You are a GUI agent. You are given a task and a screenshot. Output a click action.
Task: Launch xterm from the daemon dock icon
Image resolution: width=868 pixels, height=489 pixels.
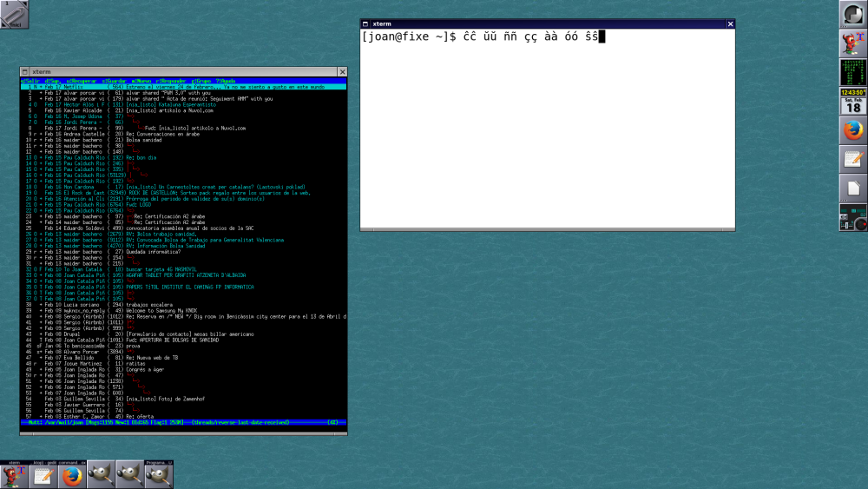853,43
